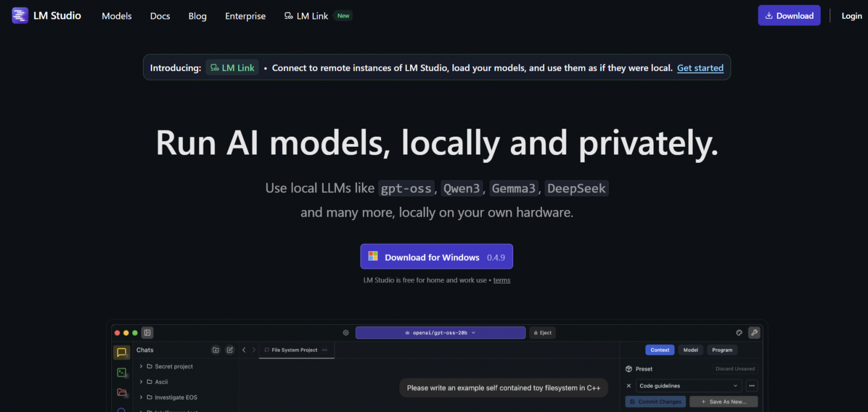Screen dimensions: 868x412
Task: Select the Ascii folder label
Action: (161, 382)
